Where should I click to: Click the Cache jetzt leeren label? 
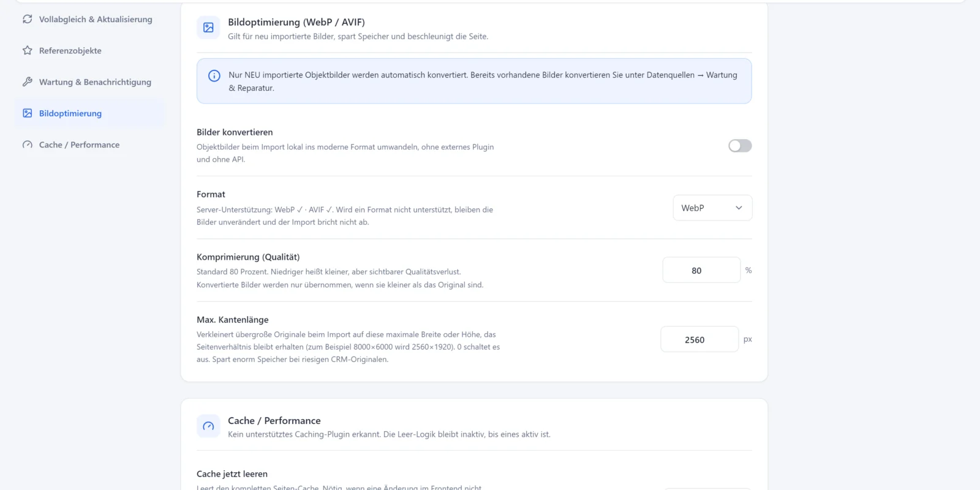(232, 474)
